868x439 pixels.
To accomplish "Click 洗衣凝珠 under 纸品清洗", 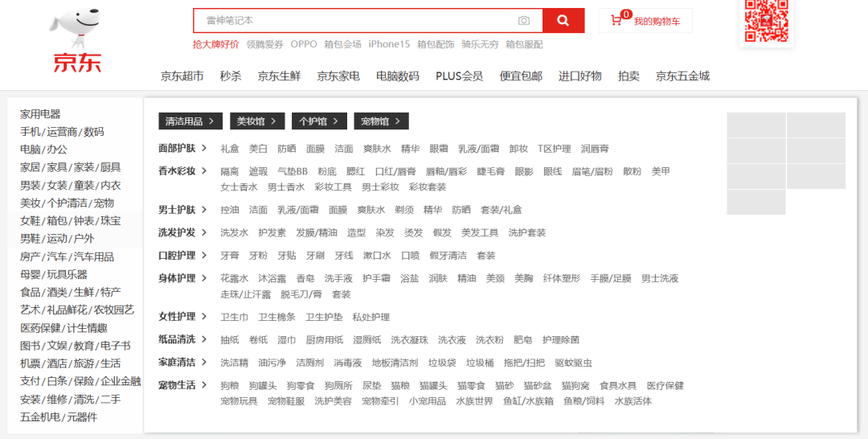I will click(x=409, y=340).
